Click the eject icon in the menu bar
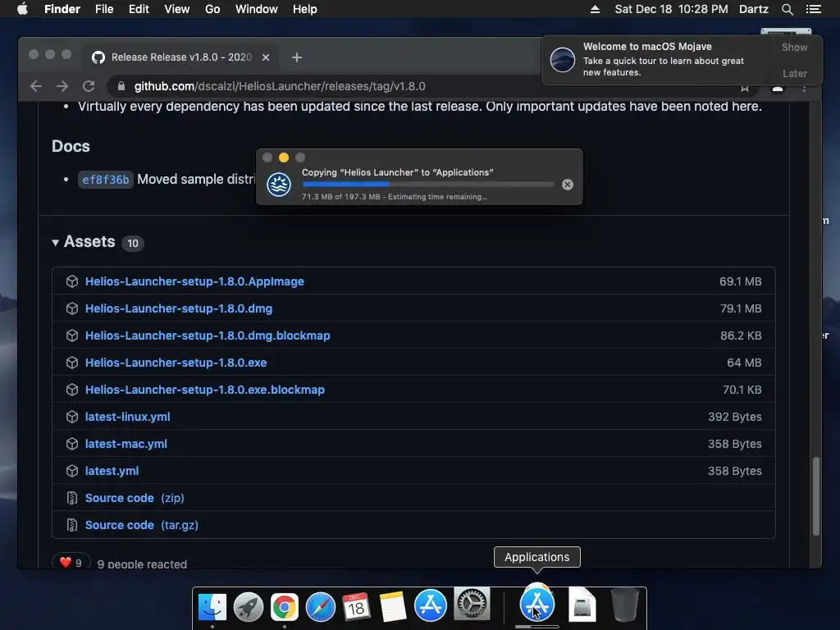Screen dimensions: 840x630 point(595,9)
